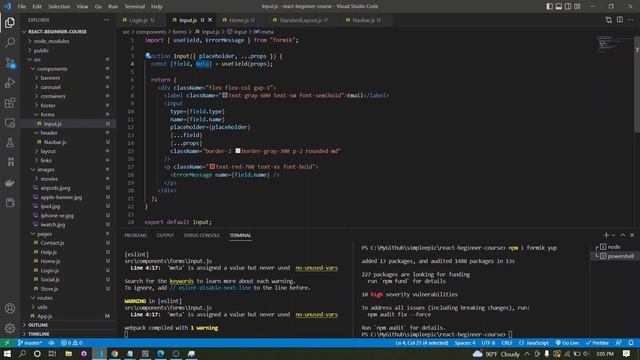Viewport: 640px width, 360px height.
Task: Click the feedback icon in status bar
Action: click(x=619, y=343)
